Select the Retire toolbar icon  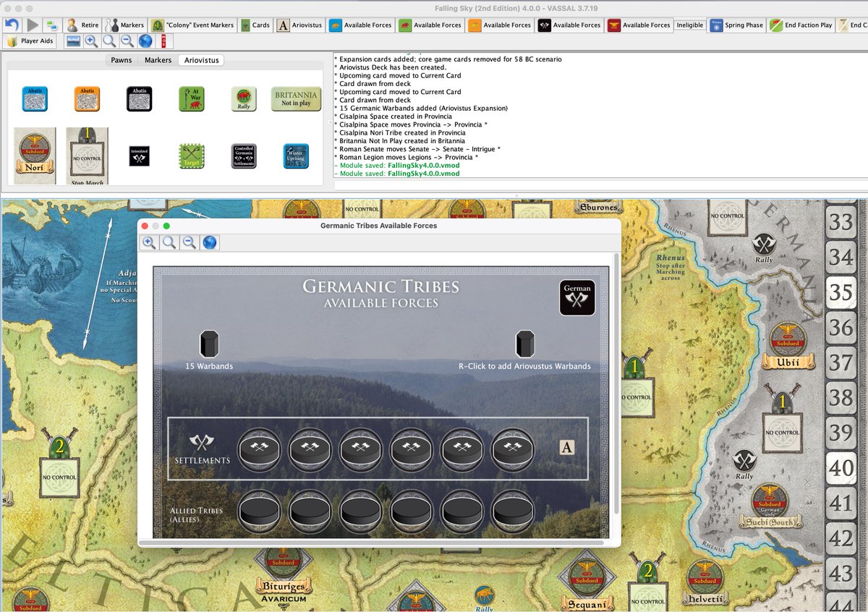(80, 24)
